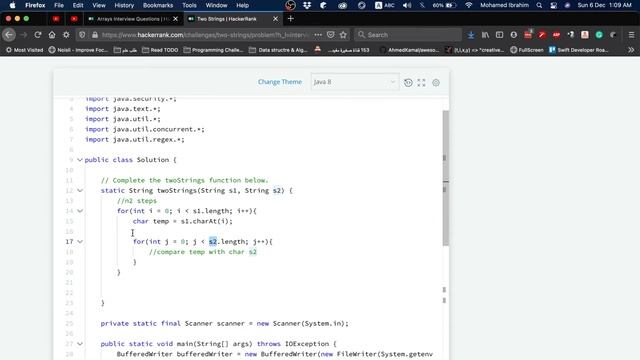640x360 pixels.
Task: Bookmark this page with the star icon
Action: (343, 35)
